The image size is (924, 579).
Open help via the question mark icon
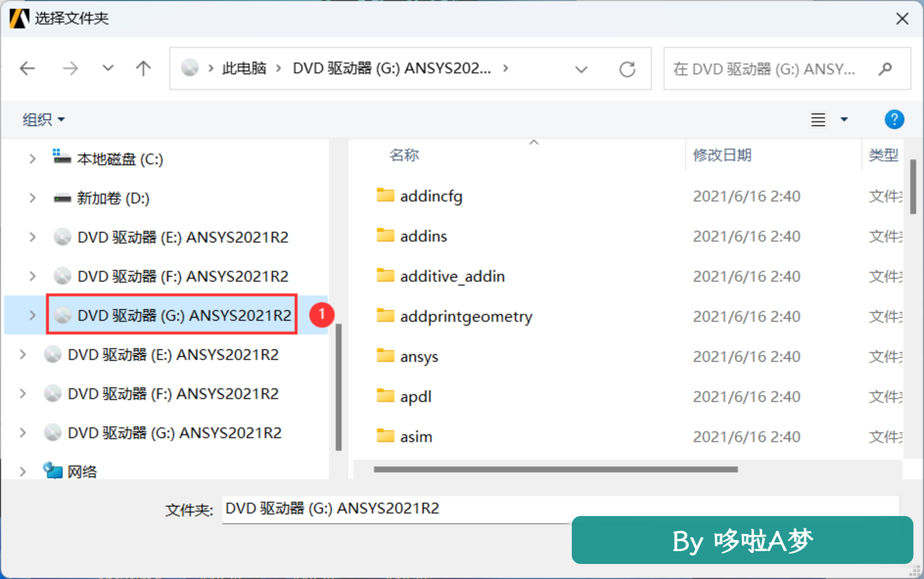click(894, 119)
